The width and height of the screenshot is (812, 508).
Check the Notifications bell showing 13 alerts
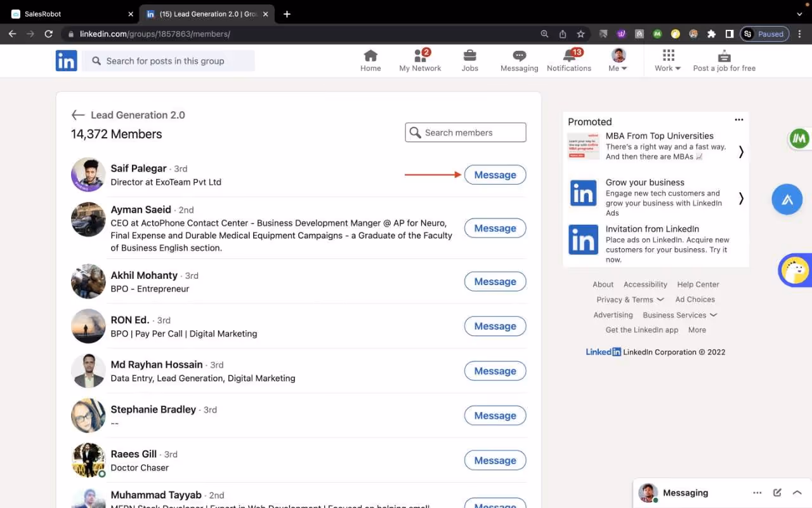[568, 57]
